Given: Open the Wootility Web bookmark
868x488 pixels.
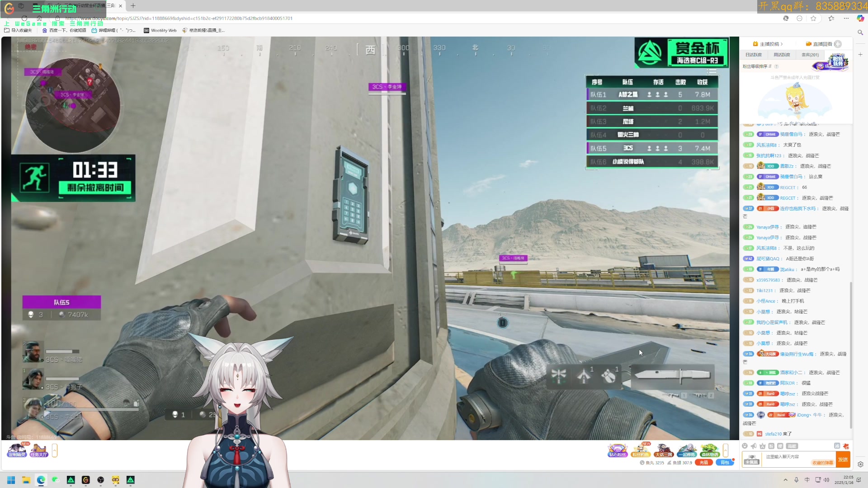Looking at the screenshot, I should pos(160,30).
